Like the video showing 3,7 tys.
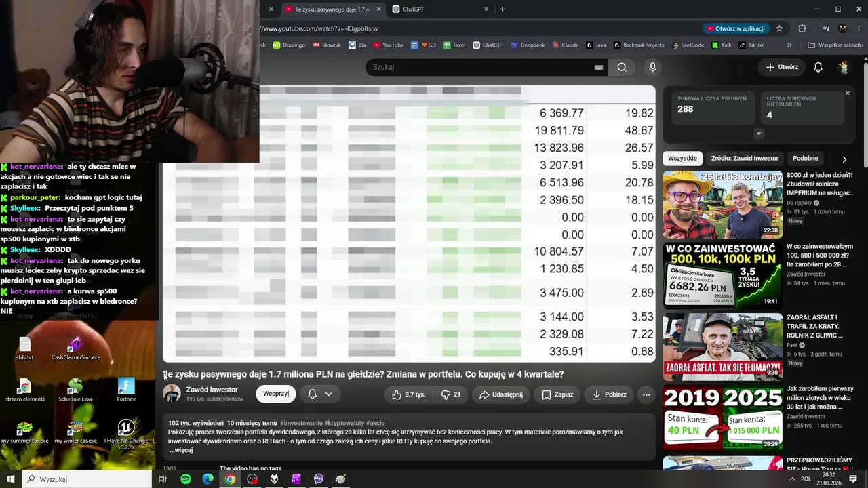 [x=408, y=394]
